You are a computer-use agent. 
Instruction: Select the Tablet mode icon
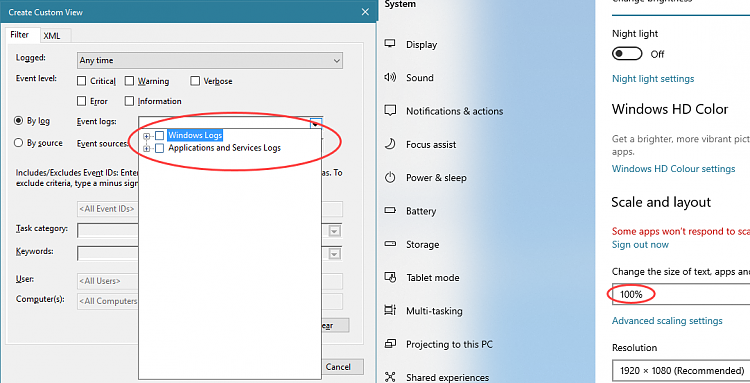pyautogui.click(x=390, y=277)
